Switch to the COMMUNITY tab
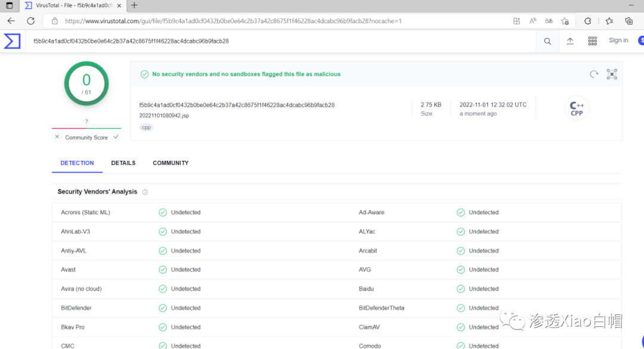The width and height of the screenshot is (644, 349). 171,163
